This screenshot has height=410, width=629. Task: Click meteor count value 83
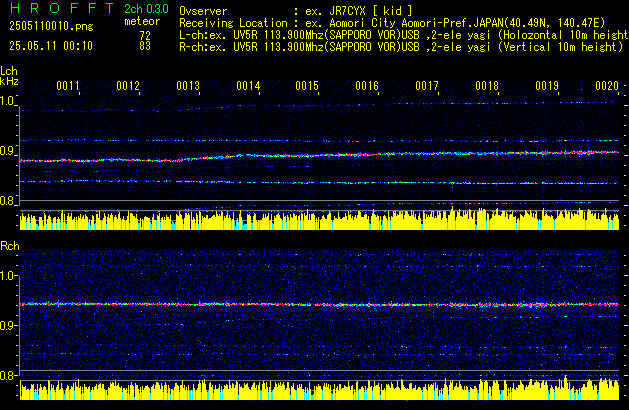click(x=145, y=46)
